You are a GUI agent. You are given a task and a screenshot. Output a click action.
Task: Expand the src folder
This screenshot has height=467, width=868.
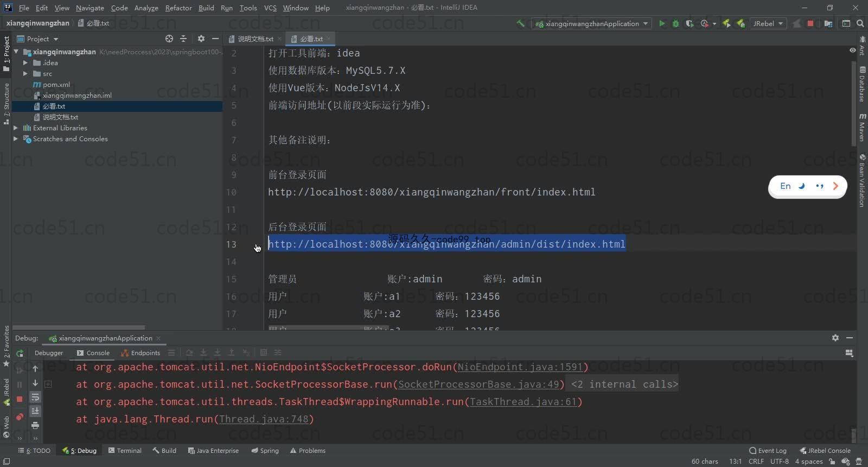(x=25, y=74)
